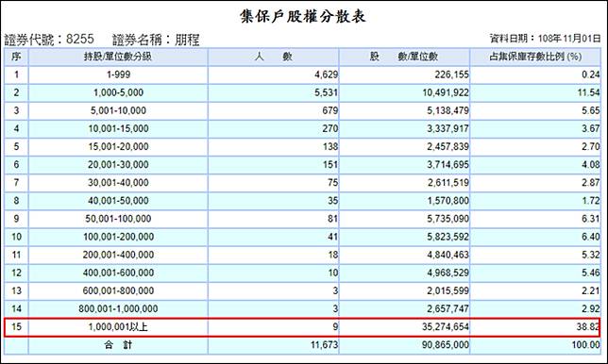608x364 pixels.
Task: Click the shares value 2,657,747
Action: click(x=448, y=308)
